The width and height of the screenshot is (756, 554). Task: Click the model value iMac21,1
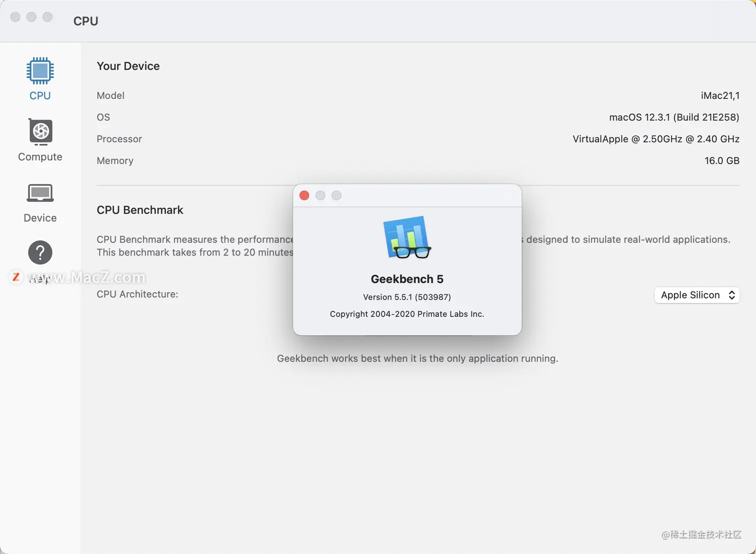[720, 95]
